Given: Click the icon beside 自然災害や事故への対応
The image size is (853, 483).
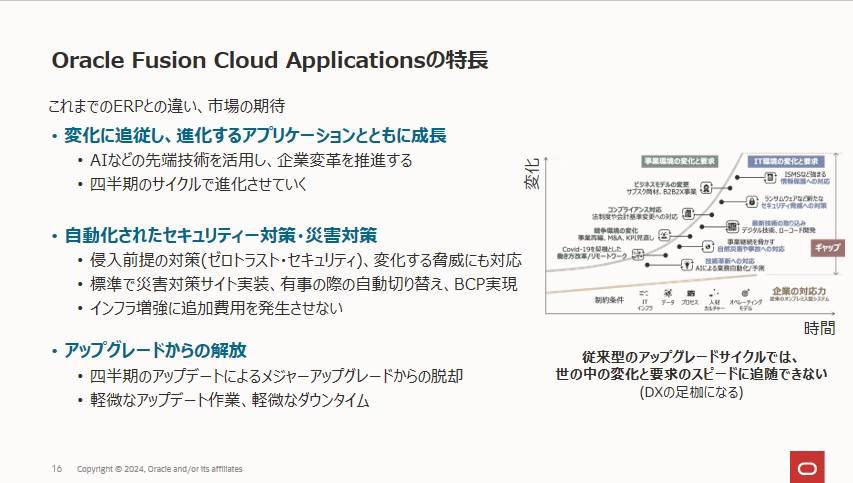Looking at the screenshot, I should [708, 246].
